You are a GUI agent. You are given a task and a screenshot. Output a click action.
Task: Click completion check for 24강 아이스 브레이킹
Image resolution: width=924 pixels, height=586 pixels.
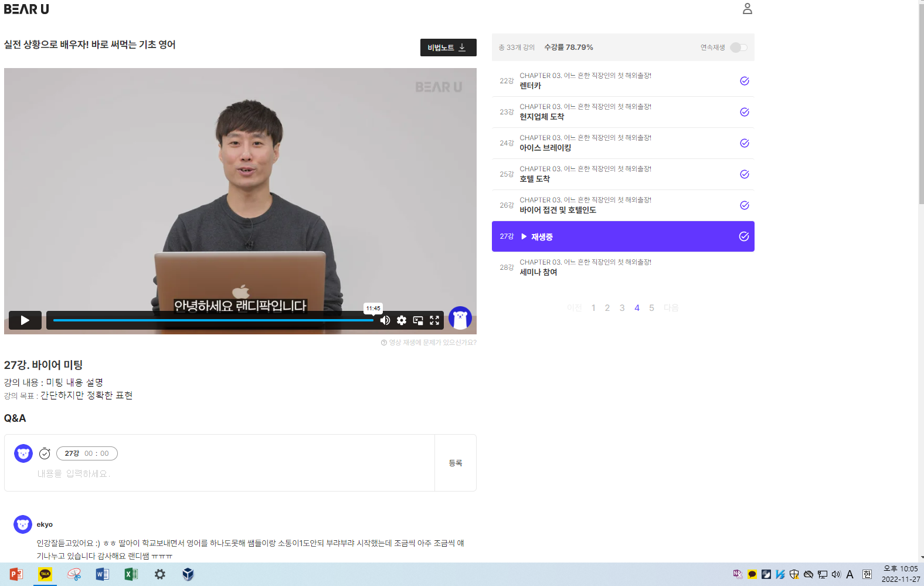coord(745,143)
